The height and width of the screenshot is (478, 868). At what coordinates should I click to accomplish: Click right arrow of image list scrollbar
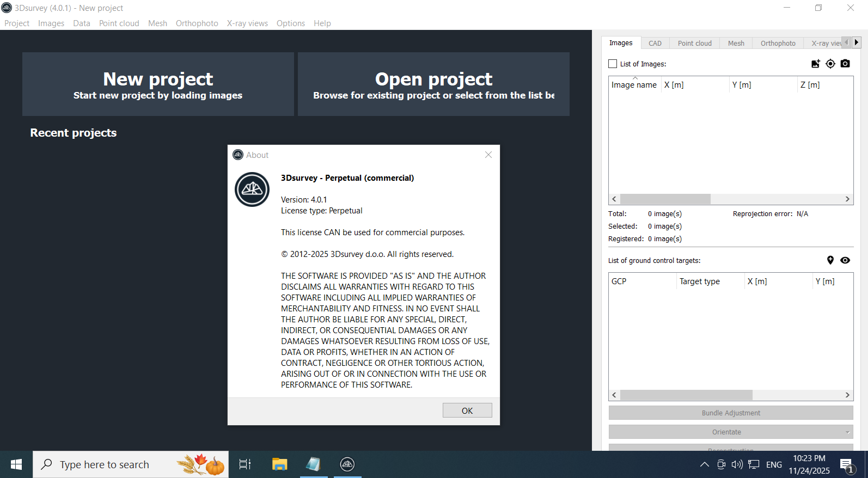coord(847,199)
